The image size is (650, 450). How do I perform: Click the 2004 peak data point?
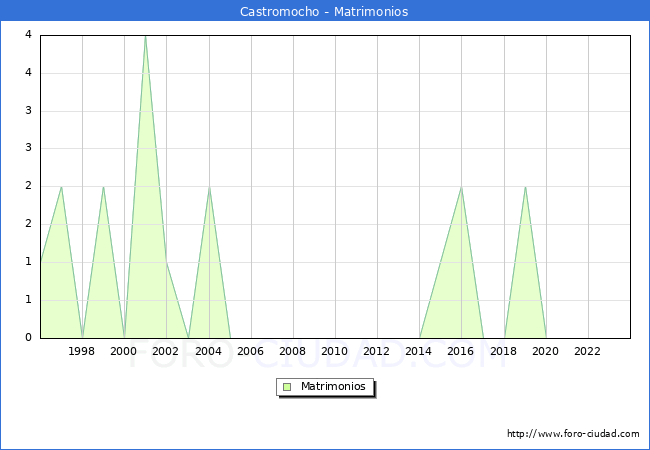(209, 187)
